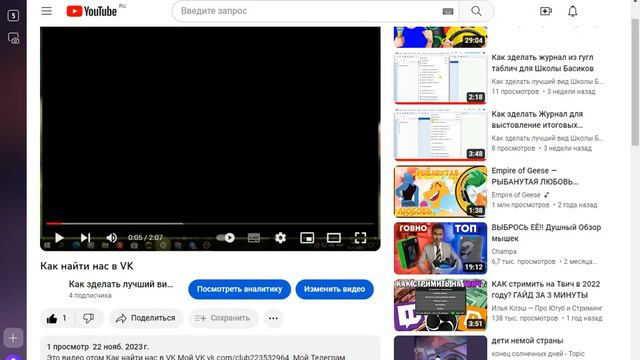640x360 pixels.
Task: Dislike the video with thumbs down
Action: point(89,318)
